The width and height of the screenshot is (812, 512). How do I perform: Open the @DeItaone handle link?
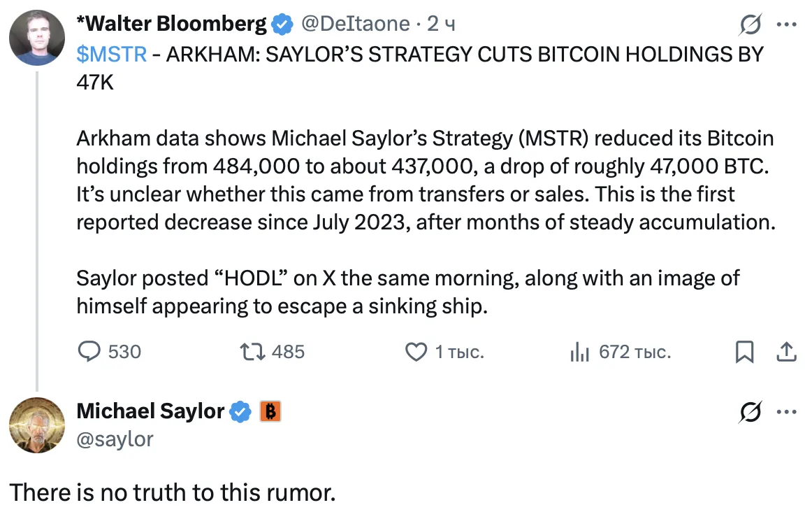pyautogui.click(x=355, y=24)
